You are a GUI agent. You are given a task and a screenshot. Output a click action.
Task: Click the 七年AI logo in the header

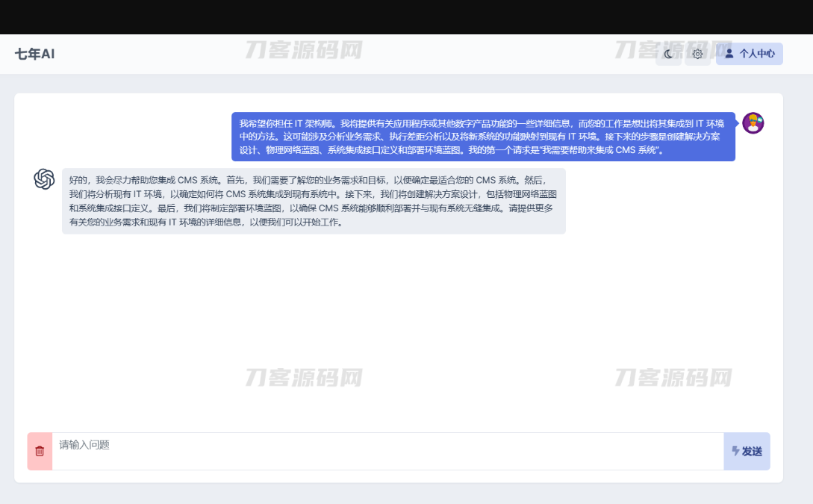click(33, 54)
